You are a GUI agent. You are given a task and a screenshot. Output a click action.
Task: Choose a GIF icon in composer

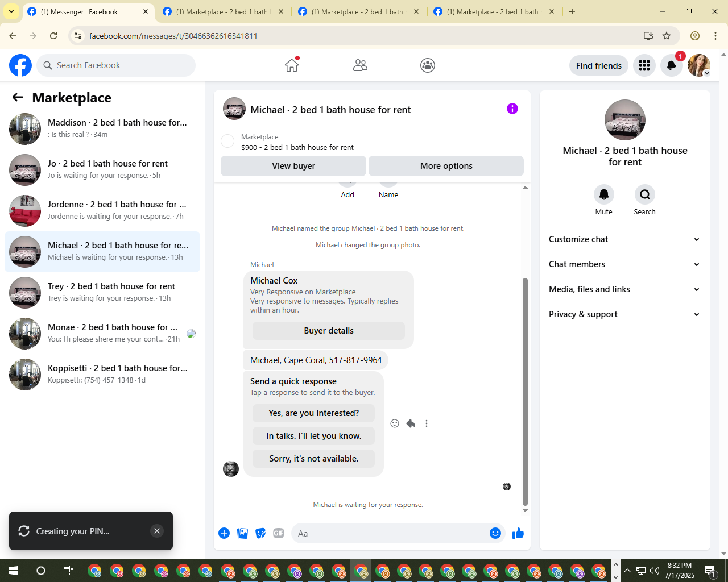279,533
